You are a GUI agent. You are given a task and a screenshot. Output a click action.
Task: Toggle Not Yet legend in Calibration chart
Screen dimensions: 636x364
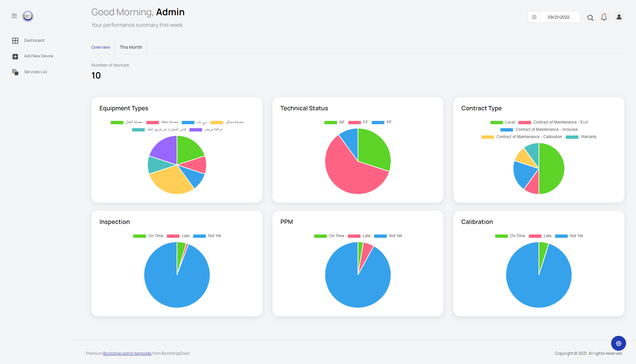coord(569,236)
